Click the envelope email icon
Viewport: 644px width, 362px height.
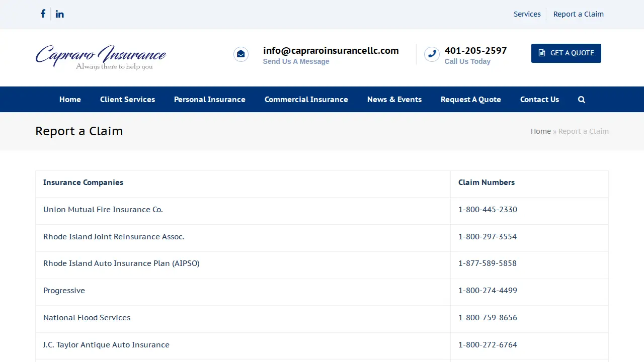coord(241,54)
